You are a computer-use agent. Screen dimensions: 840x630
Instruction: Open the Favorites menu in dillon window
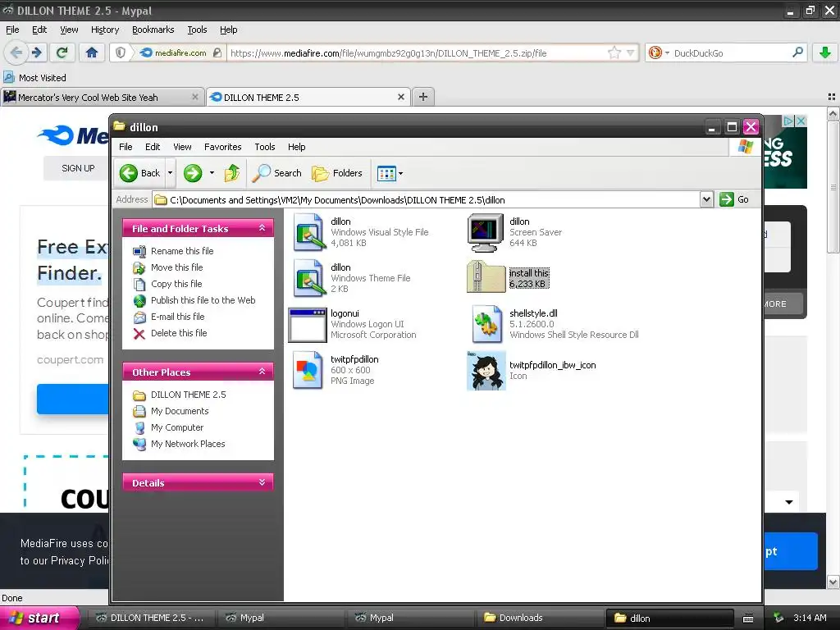(x=223, y=147)
